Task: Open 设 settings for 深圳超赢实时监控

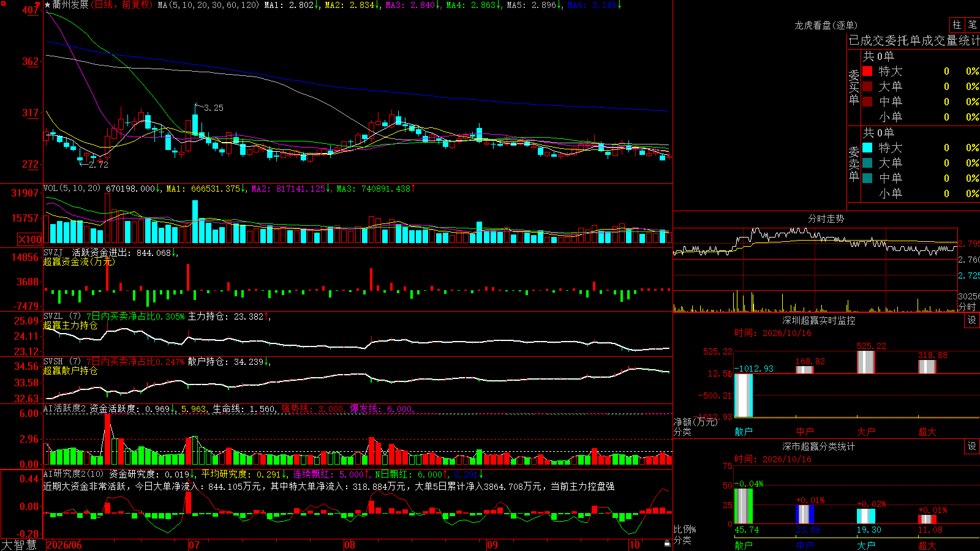Action: 972,320
